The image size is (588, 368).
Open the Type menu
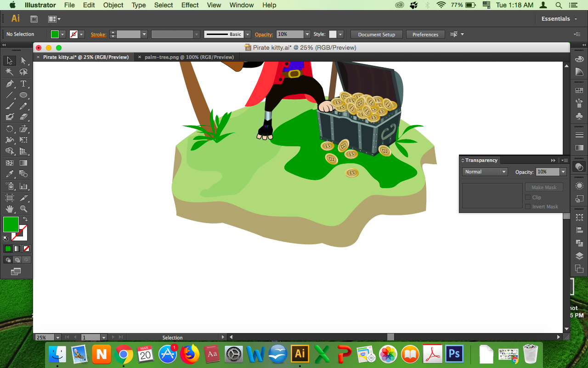coord(139,5)
